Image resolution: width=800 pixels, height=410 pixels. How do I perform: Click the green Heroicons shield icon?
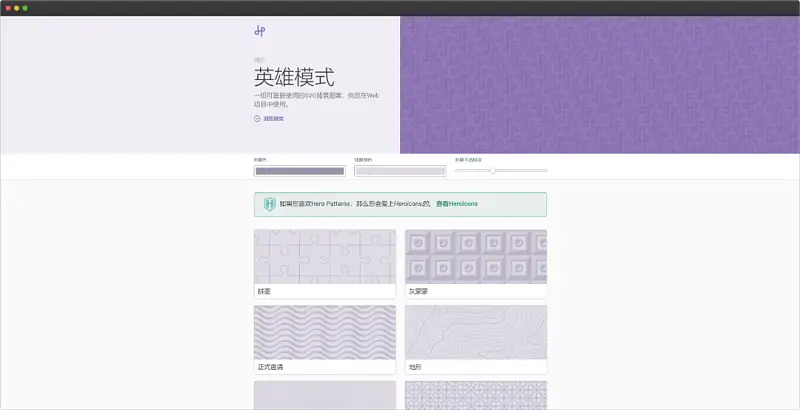(270, 204)
